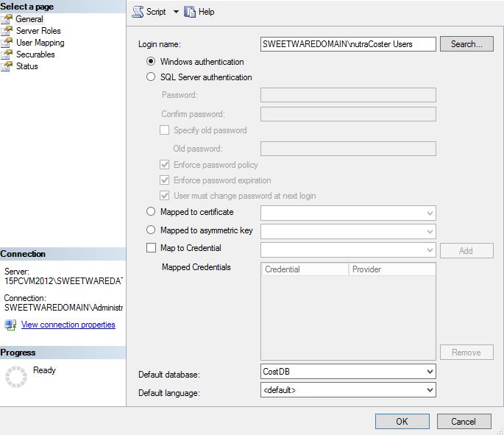Click the General page icon
Image resolution: width=504 pixels, height=435 pixels.
click(7, 19)
